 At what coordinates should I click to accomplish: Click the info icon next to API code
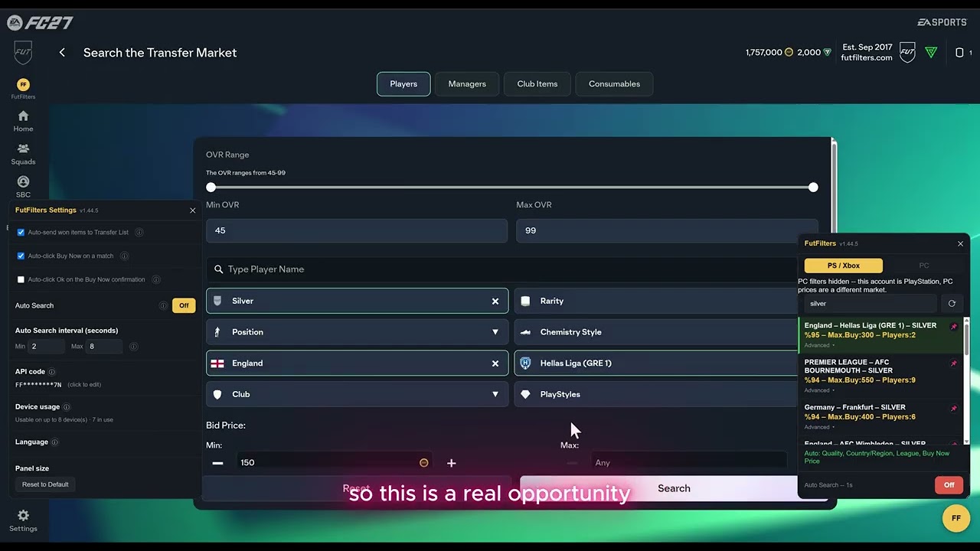pos(52,372)
